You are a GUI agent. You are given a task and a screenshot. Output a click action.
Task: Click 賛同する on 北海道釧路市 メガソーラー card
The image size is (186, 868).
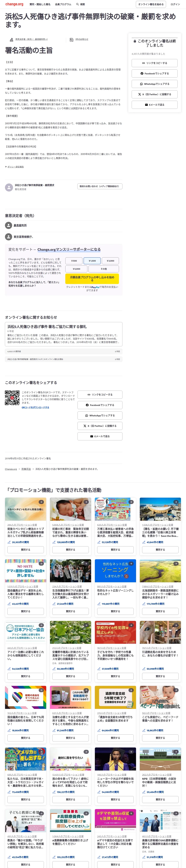(x=160, y=611)
